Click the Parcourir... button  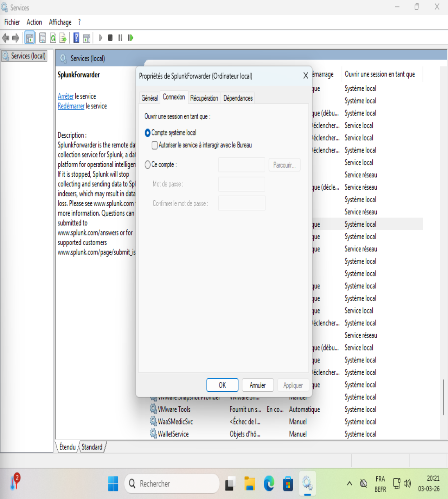284,165
